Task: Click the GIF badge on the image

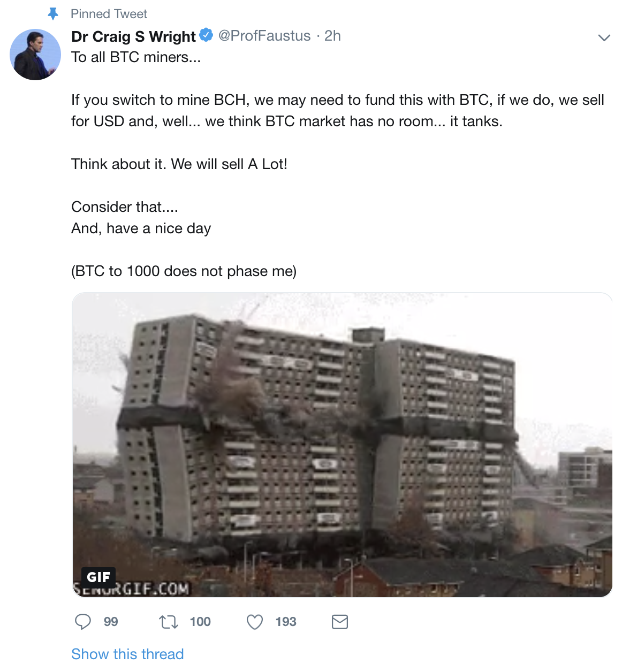Action: click(98, 577)
